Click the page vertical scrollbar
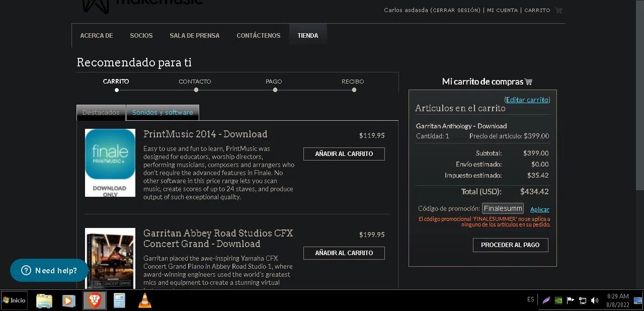This screenshot has height=311, width=644. click(639, 95)
